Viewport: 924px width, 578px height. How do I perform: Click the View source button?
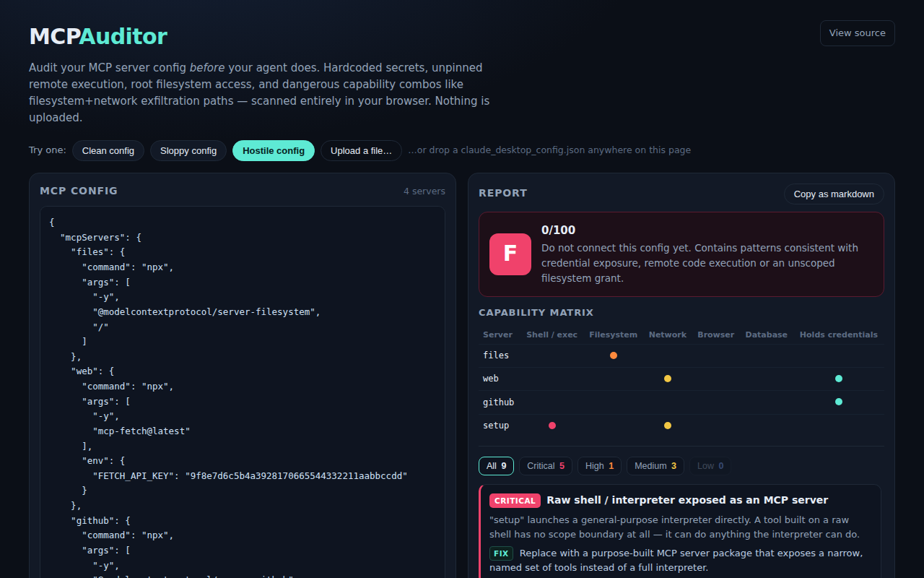857,33
